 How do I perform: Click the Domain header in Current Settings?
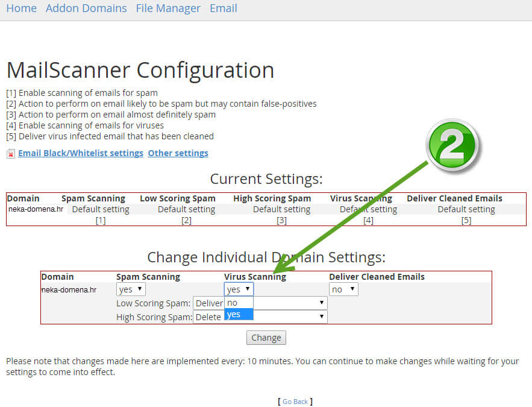(x=23, y=198)
